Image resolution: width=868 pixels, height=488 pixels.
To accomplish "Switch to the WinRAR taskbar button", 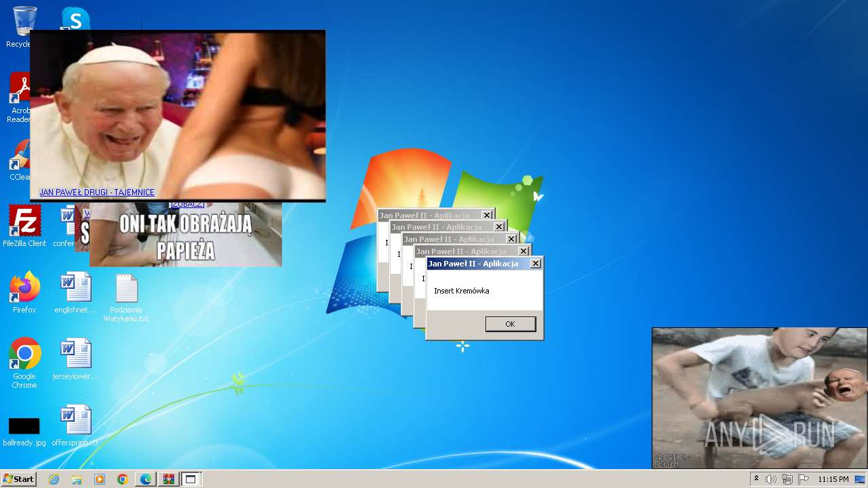I will [168, 479].
